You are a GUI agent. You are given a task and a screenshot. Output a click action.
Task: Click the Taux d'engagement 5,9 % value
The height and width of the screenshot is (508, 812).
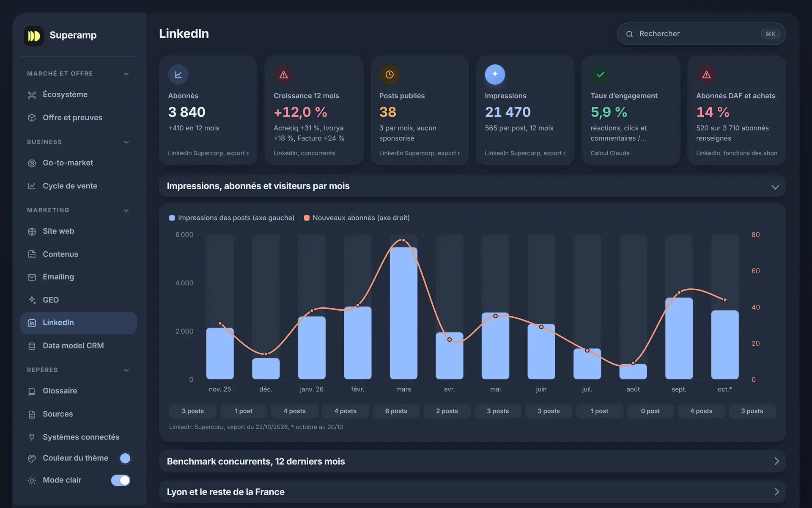(x=609, y=112)
